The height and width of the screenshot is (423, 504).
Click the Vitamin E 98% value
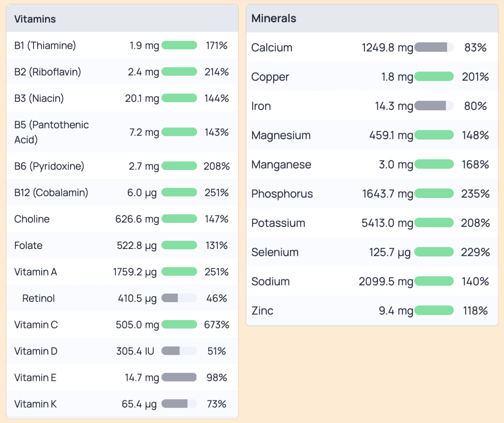[x=217, y=377]
